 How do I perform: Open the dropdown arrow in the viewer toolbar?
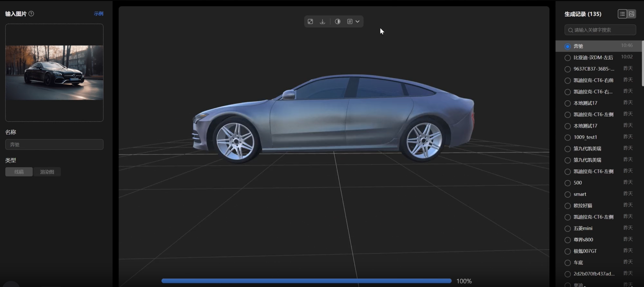point(357,21)
